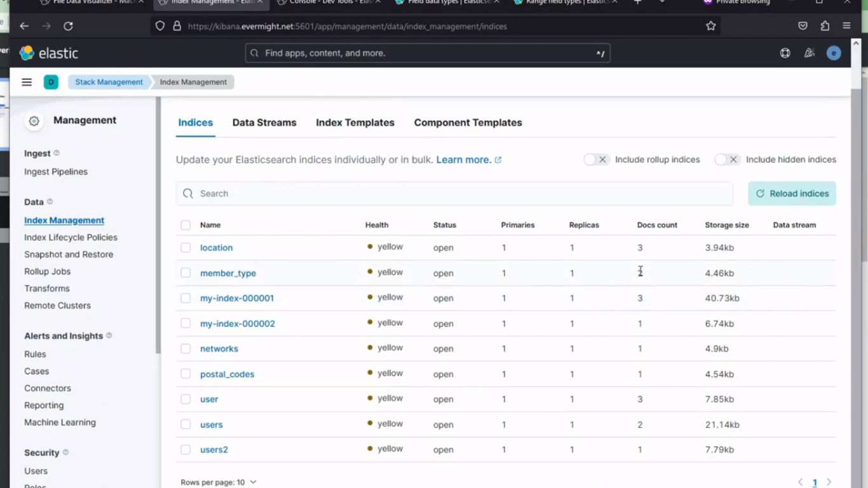Open the users index link
Screen dimensions: 868x488
[x=212, y=424]
